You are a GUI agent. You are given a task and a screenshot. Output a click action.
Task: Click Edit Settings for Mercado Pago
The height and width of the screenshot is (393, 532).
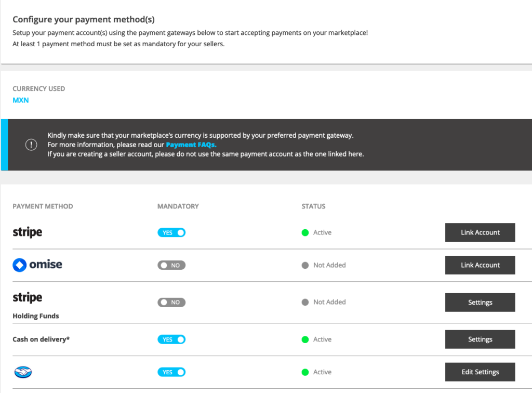click(x=480, y=372)
